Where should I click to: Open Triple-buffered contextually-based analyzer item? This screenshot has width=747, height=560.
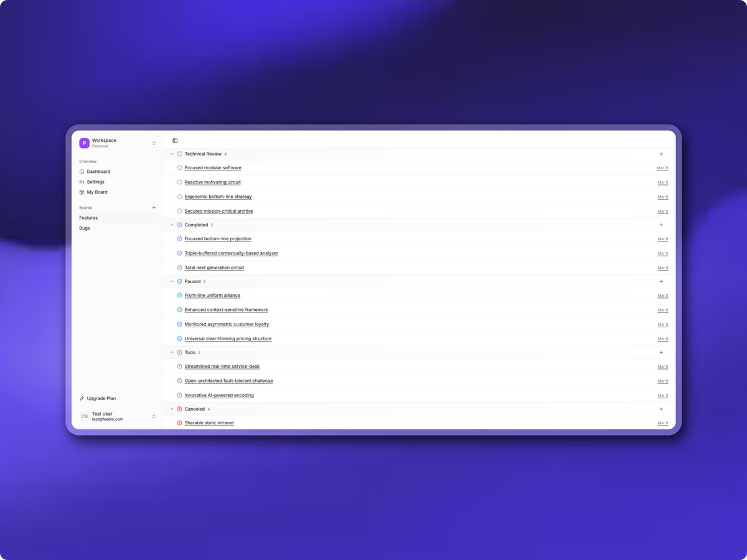(231, 253)
